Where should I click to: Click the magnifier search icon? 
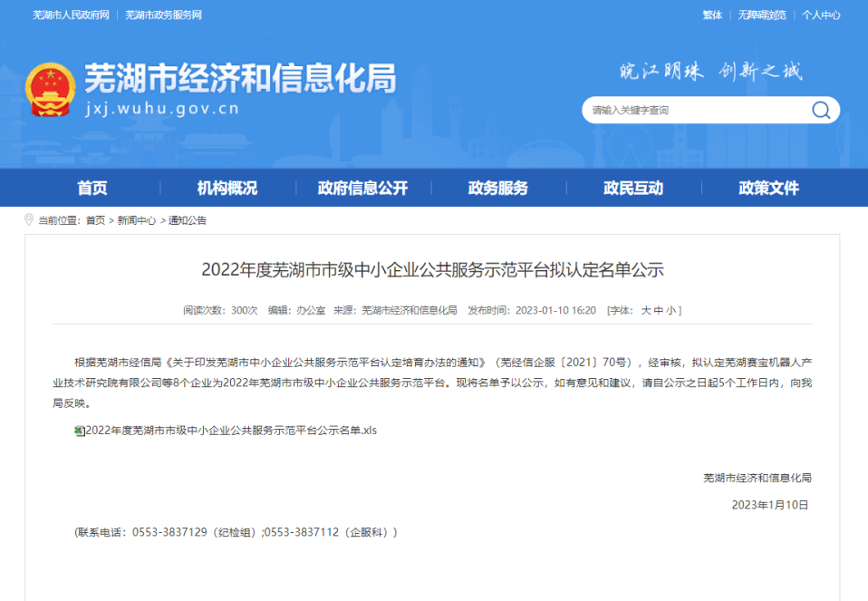pos(821,111)
